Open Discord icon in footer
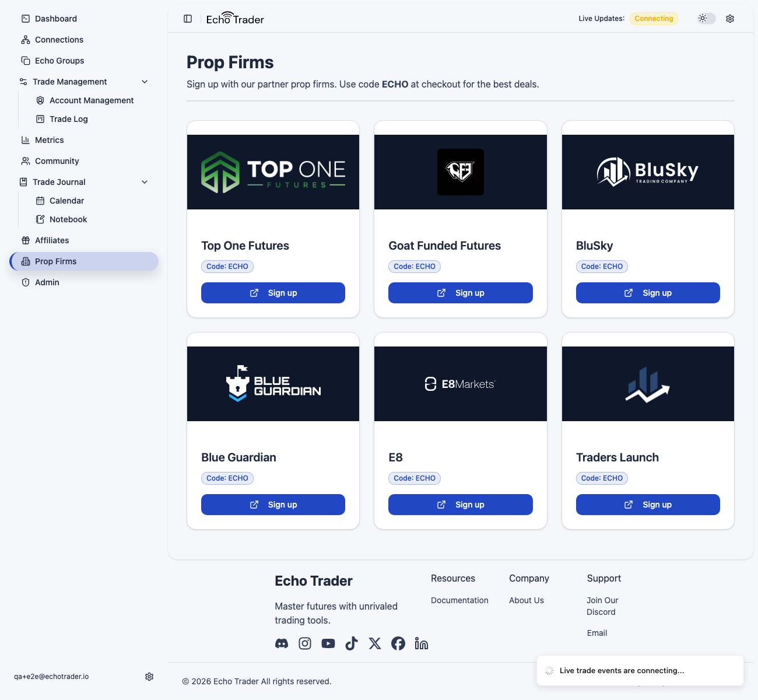The width and height of the screenshot is (758, 700). pyautogui.click(x=282, y=643)
